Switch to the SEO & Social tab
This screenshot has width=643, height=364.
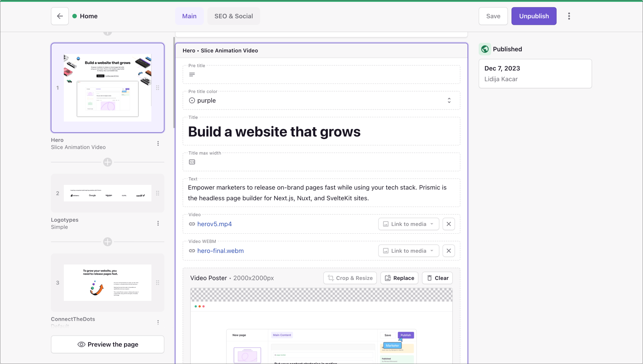click(x=233, y=16)
